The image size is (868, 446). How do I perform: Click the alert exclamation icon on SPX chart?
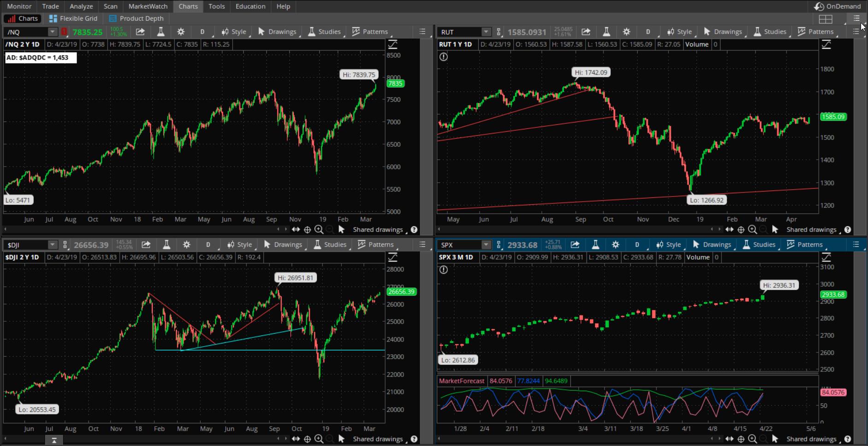[443, 270]
